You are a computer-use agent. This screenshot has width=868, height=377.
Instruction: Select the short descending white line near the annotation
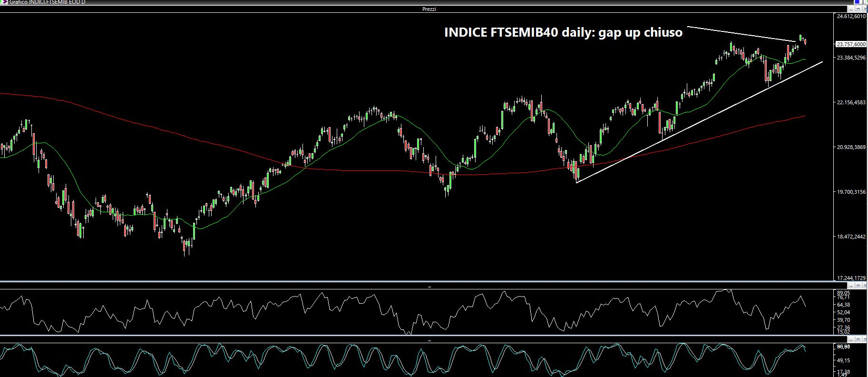(x=742, y=34)
